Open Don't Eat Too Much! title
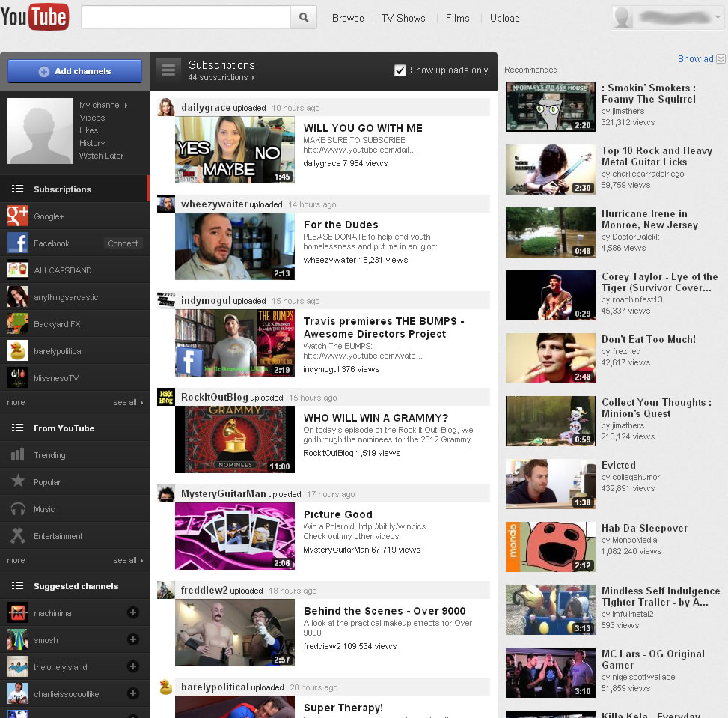The height and width of the screenshot is (718, 728). (x=648, y=339)
